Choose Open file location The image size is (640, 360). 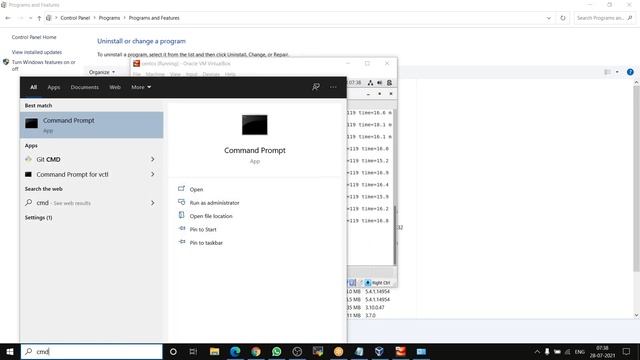pyautogui.click(x=211, y=216)
